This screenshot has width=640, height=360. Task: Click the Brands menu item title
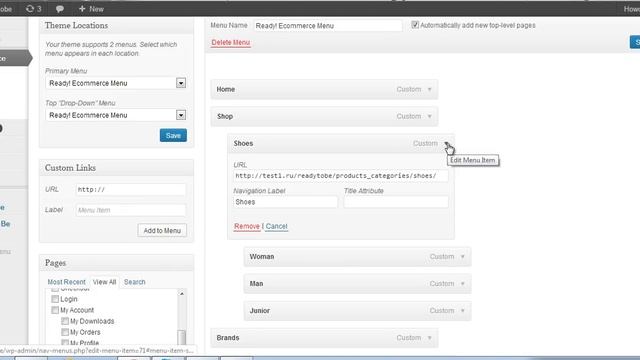click(228, 338)
